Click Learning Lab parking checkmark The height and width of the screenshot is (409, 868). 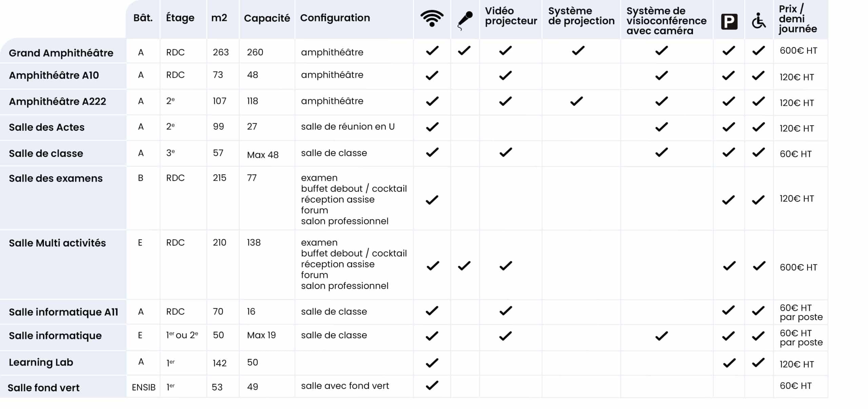pyautogui.click(x=729, y=363)
